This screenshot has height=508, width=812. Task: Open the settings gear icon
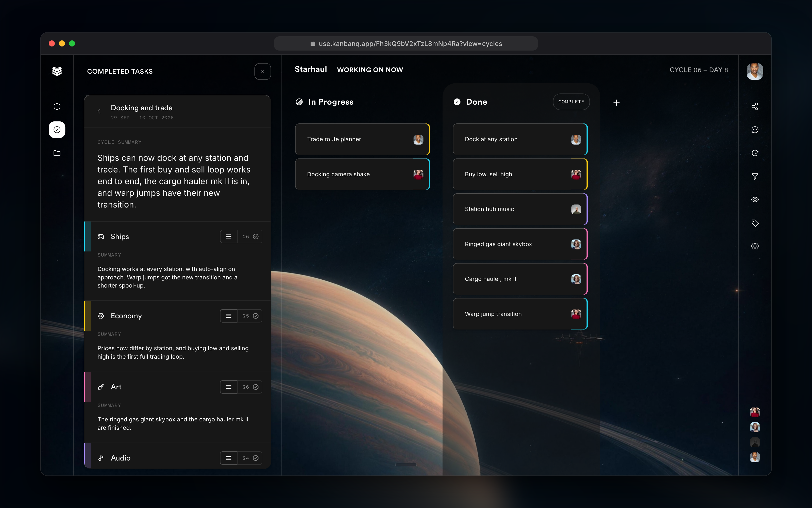click(755, 246)
